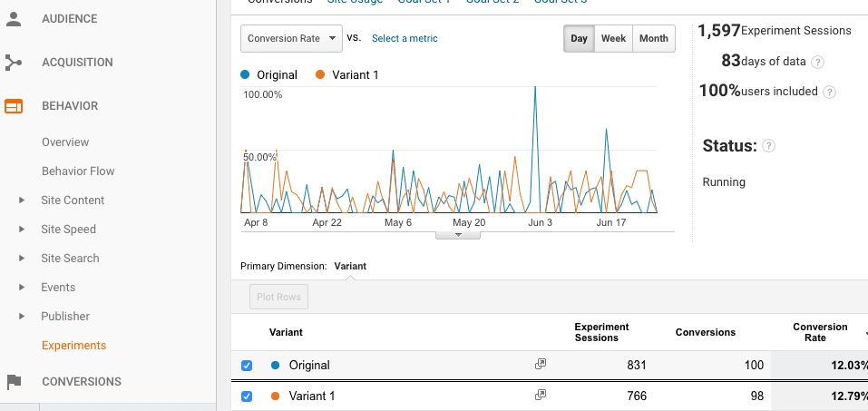Click the blue Original legend dot

tap(245, 74)
